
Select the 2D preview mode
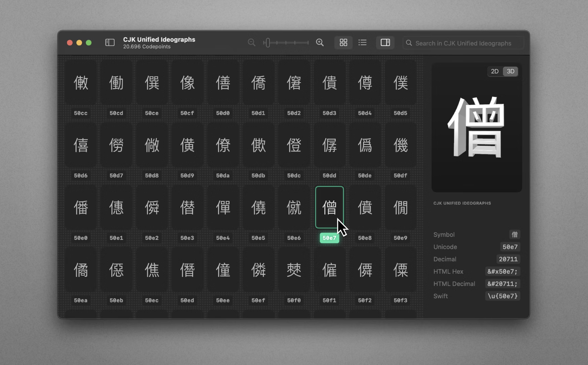[494, 71]
